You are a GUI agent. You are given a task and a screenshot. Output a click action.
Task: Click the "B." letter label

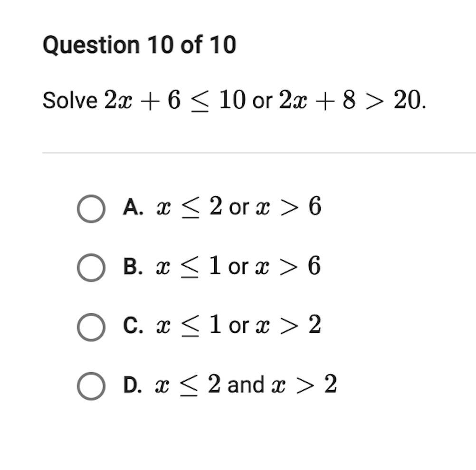[x=133, y=267]
